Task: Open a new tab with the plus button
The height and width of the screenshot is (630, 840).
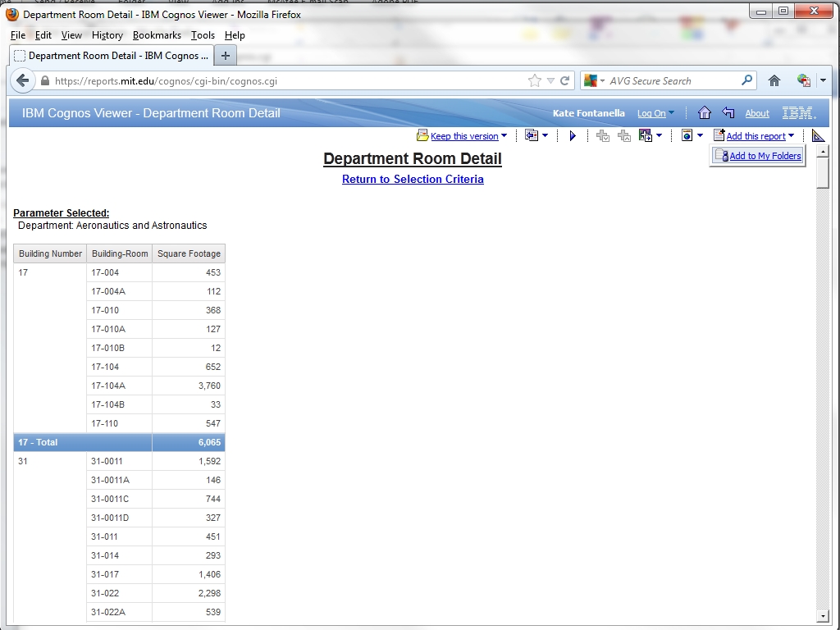Action: coord(225,56)
